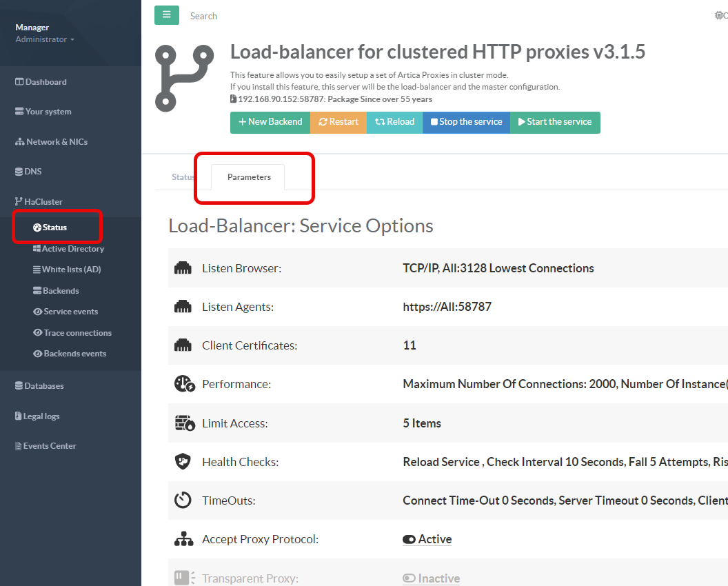Click the Performance gauge icon
This screenshot has width=728, height=586.
tap(183, 384)
